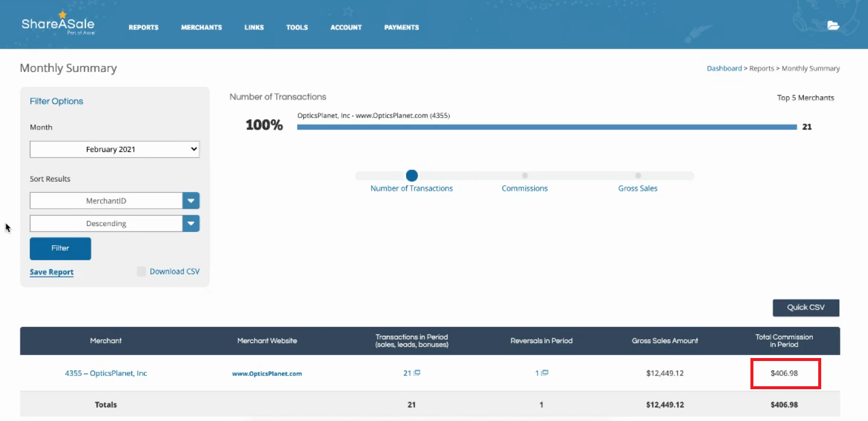Click the Filter button
The width and height of the screenshot is (868, 421).
(61, 248)
